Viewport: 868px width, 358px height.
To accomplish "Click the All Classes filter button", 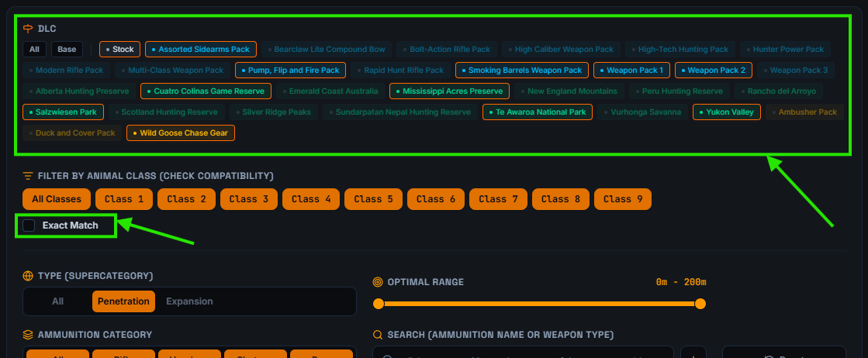I will coord(57,199).
